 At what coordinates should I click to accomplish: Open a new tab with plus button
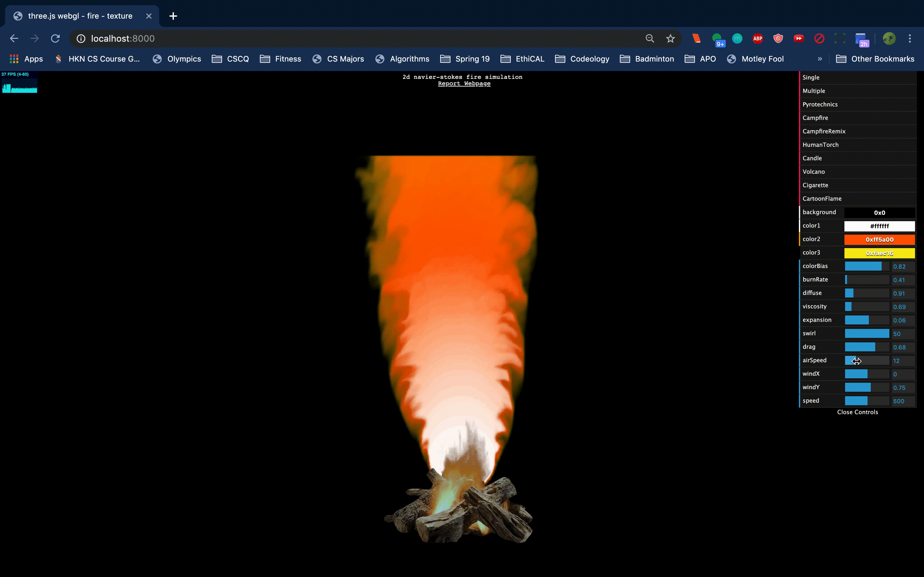point(173,16)
